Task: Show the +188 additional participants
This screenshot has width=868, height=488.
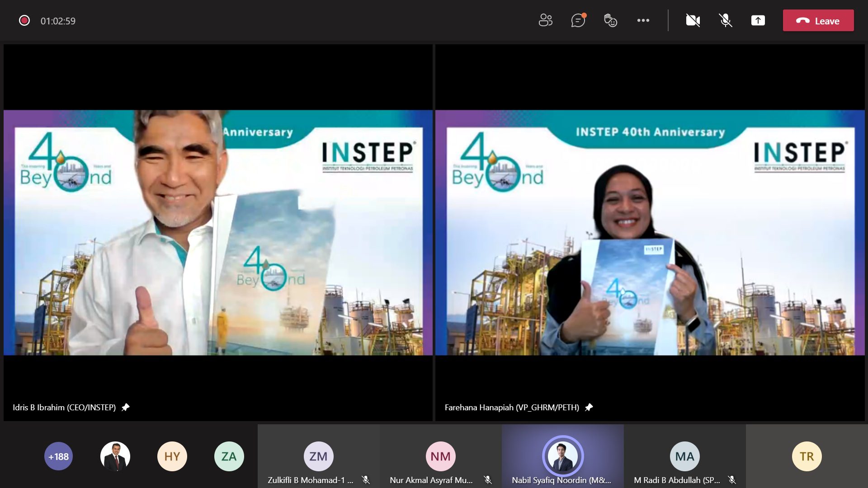Action: (58, 456)
